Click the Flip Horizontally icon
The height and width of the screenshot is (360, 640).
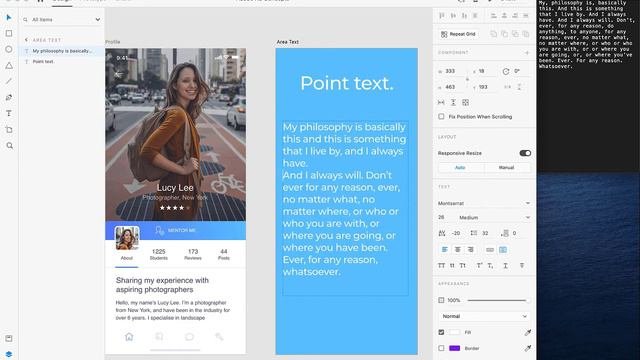[507, 87]
